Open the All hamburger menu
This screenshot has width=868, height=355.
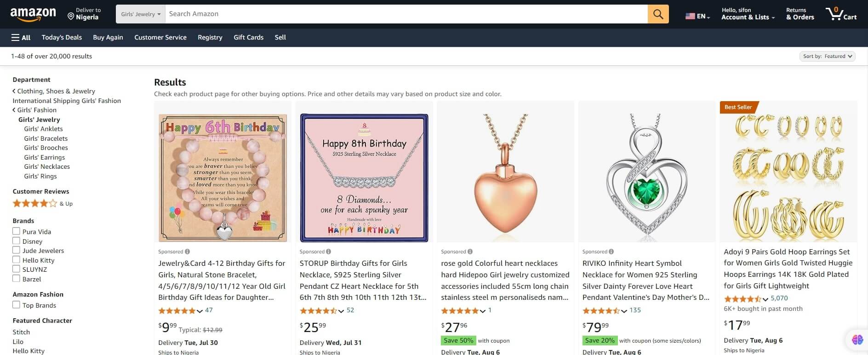point(21,37)
